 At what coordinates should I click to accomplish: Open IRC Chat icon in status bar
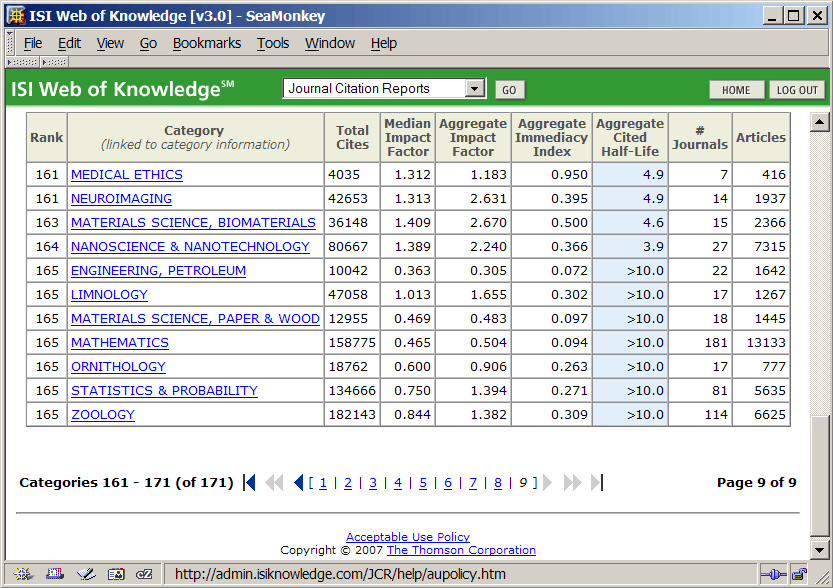pos(144,574)
